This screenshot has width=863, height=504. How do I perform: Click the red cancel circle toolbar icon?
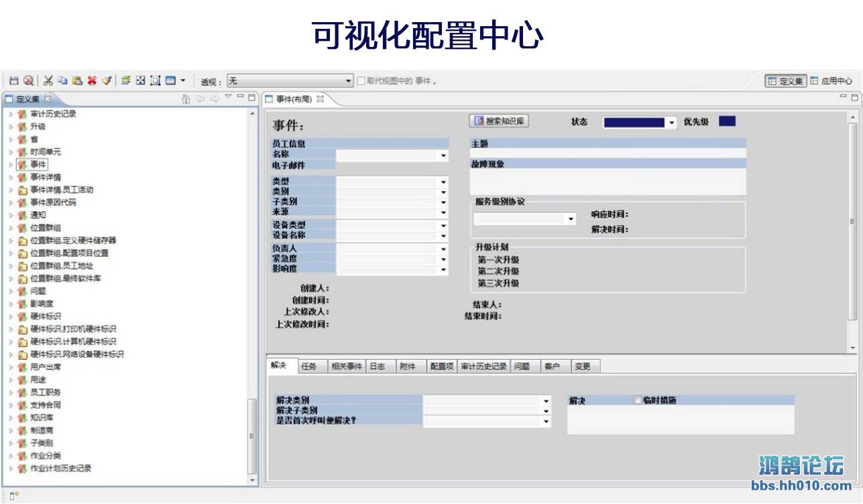[x=28, y=80]
